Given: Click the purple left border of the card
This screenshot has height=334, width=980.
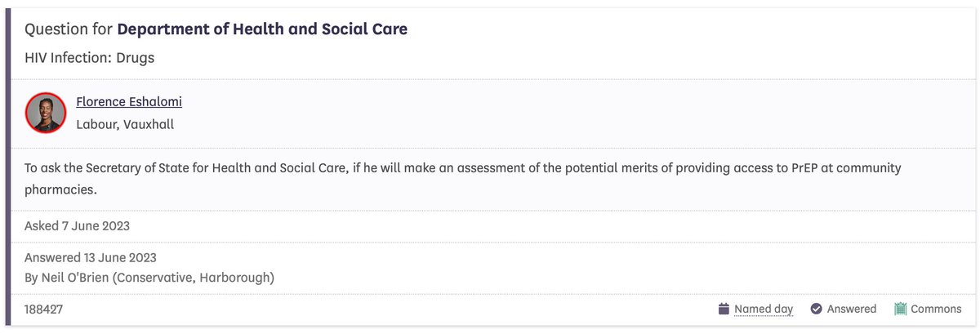Looking at the screenshot, I should click(8, 167).
